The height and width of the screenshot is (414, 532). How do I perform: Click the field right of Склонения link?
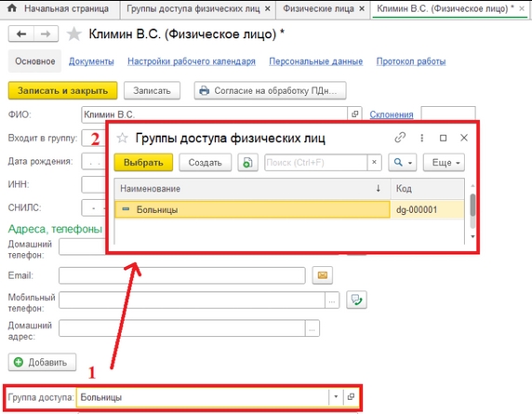[448, 114]
